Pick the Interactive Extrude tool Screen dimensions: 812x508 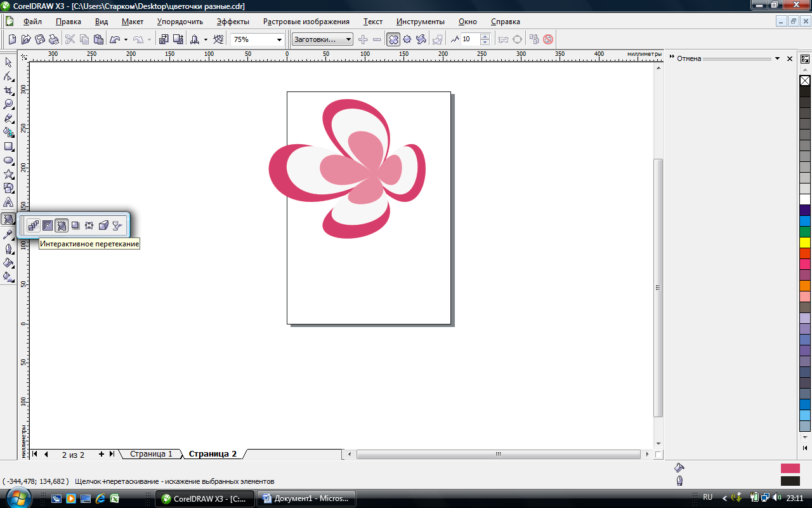click(103, 225)
